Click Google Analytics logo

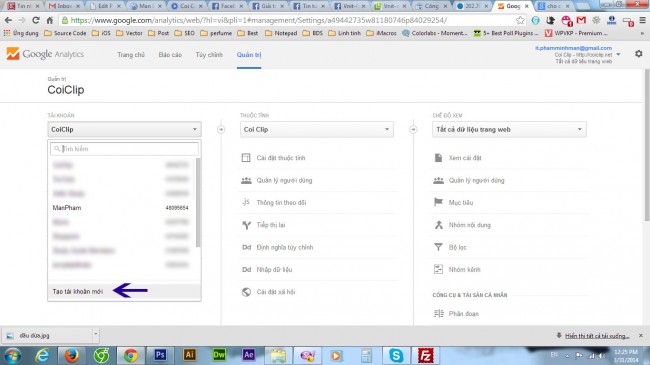(x=45, y=54)
